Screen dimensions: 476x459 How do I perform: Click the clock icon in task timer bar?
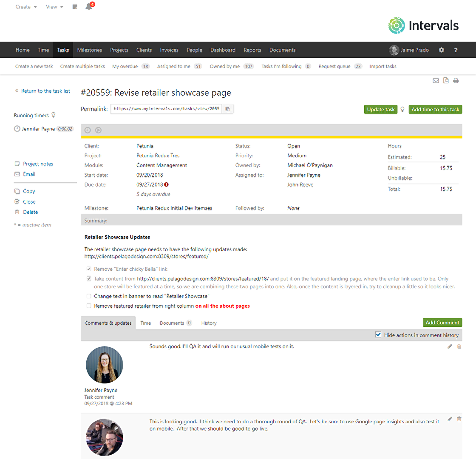coord(88,130)
